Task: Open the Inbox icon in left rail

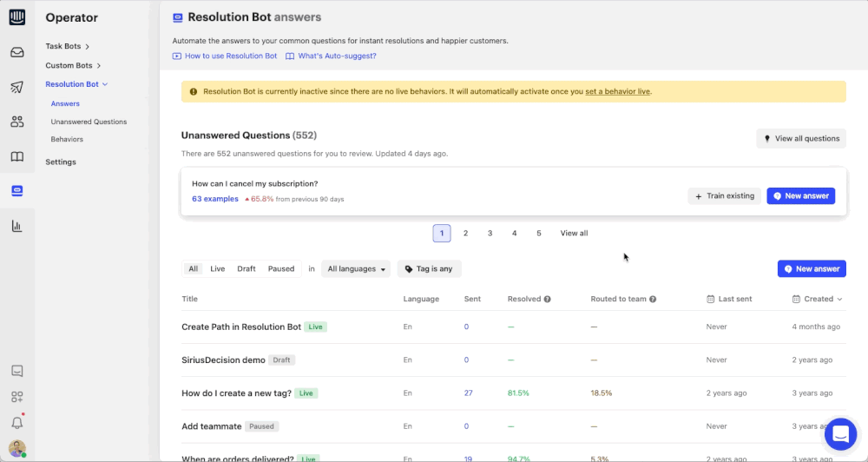Action: (16, 52)
